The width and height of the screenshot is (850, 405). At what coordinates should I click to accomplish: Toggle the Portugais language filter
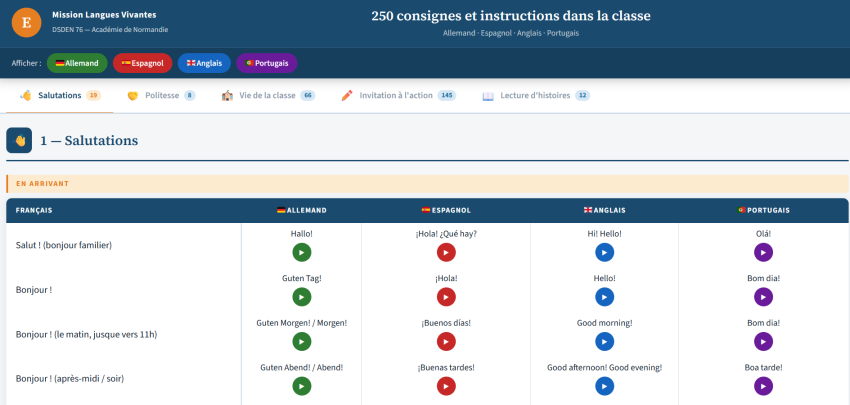coord(267,63)
